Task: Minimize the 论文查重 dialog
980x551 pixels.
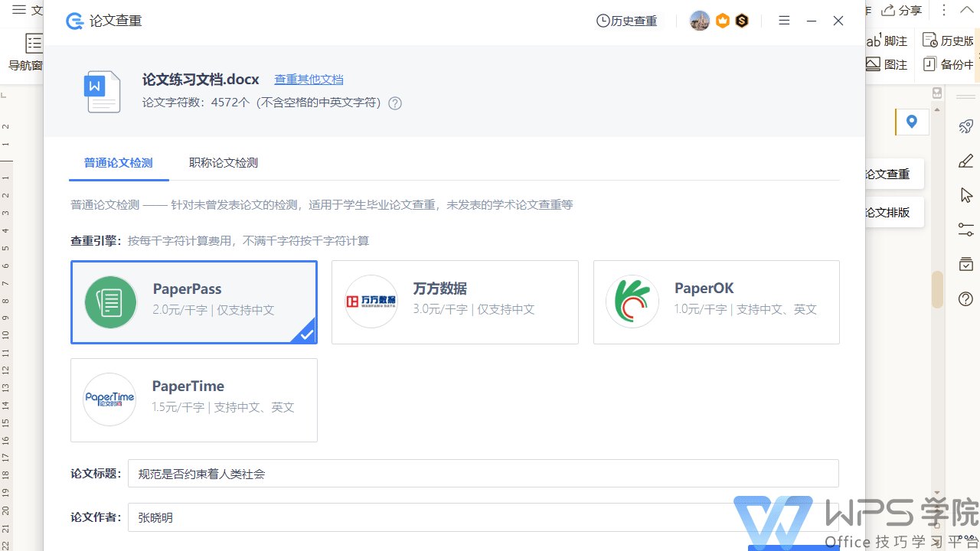Action: [812, 21]
